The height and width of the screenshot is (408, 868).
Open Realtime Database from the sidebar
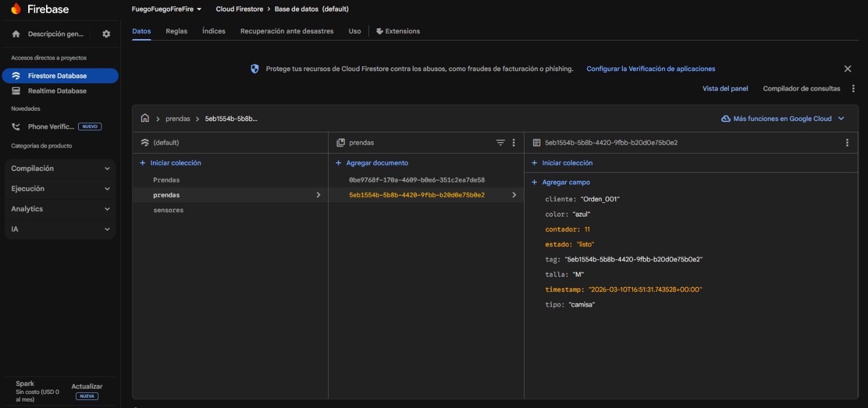[57, 91]
